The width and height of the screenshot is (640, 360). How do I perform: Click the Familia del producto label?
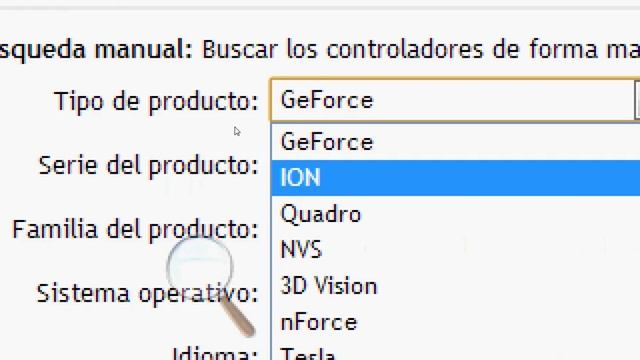pos(136,229)
